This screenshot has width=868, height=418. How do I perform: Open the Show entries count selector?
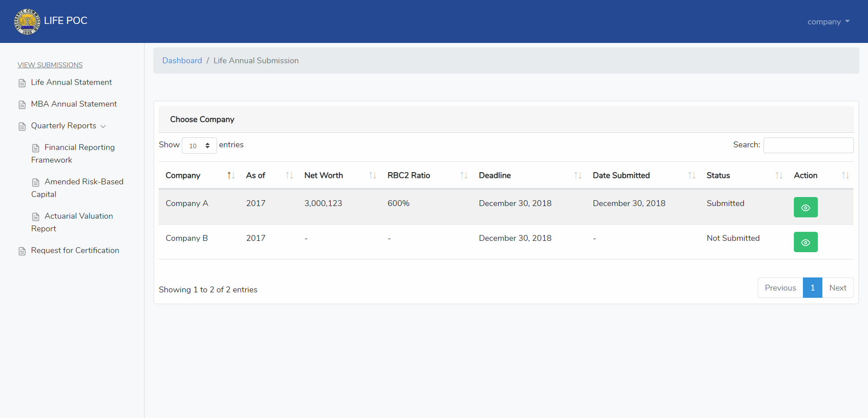[x=199, y=146]
